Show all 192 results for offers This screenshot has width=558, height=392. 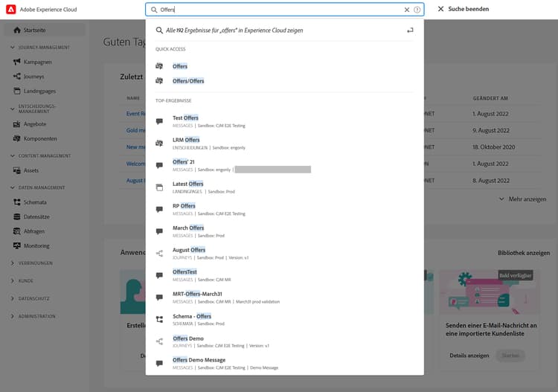234,30
